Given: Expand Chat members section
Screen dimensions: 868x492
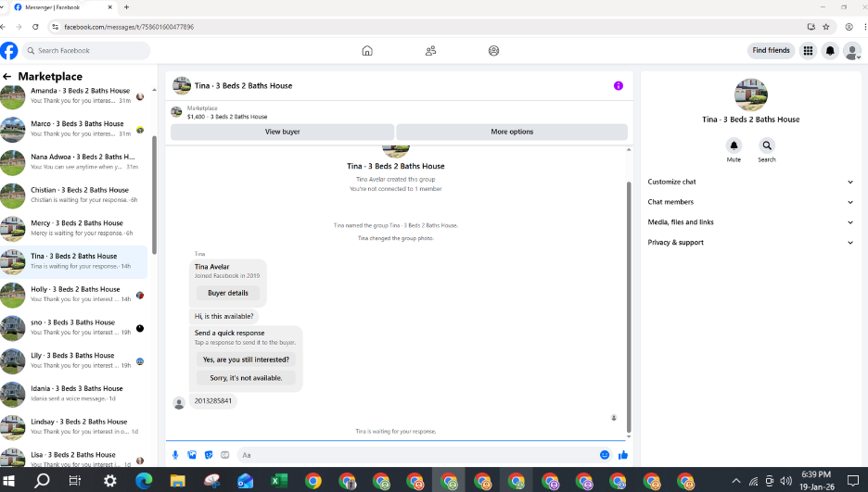Looking at the screenshot, I should [750, 202].
